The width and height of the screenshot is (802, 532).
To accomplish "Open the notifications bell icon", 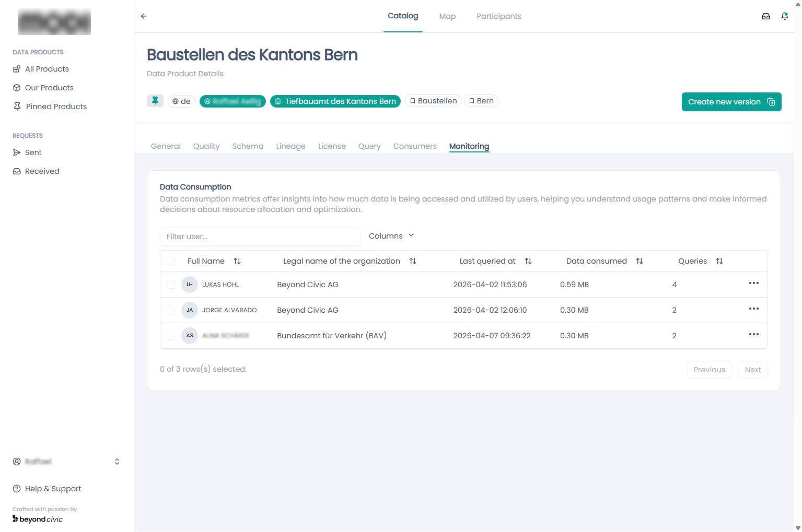I will pos(785,16).
